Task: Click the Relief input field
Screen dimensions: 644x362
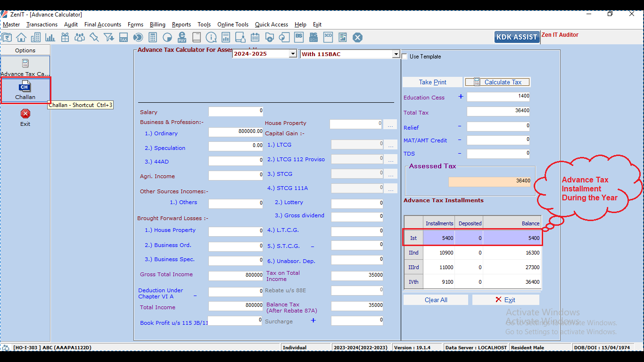Action: (498, 127)
